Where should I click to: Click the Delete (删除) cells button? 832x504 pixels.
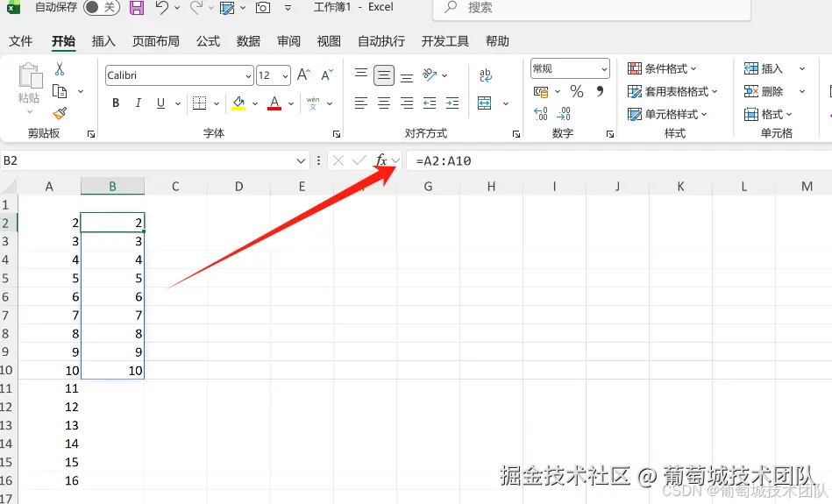coord(764,91)
